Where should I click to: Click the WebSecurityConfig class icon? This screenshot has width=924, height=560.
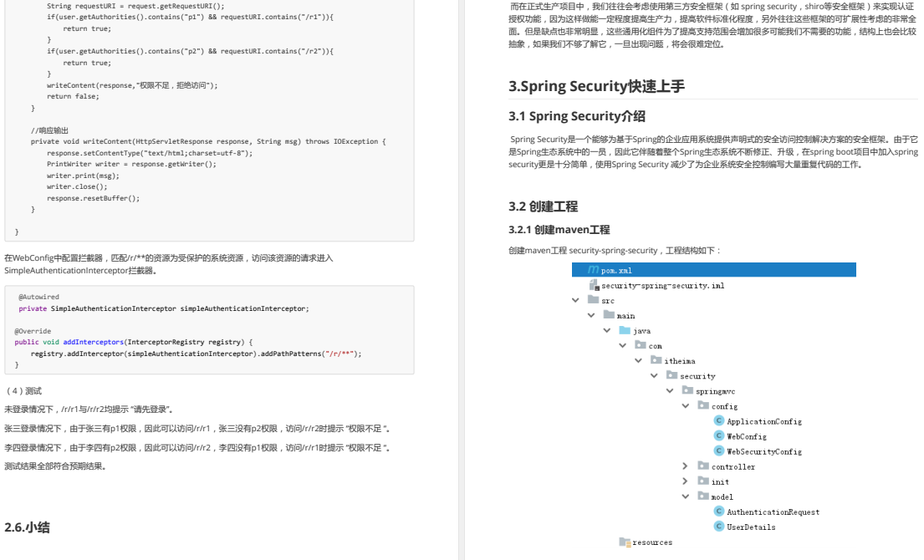click(719, 451)
